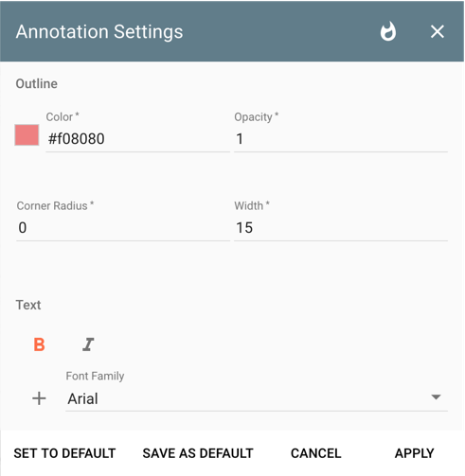Click the Width field showing 15
Image resolution: width=465 pixels, height=476 pixels.
(x=341, y=228)
